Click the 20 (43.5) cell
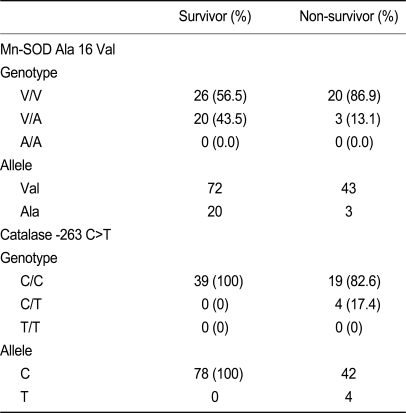 (220, 119)
